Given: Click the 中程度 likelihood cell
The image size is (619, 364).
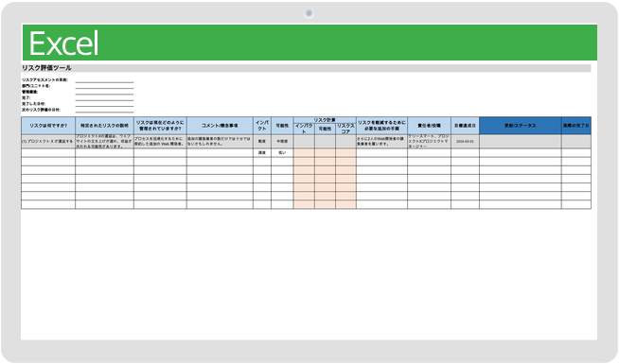Looking at the screenshot, I should coord(282,142).
